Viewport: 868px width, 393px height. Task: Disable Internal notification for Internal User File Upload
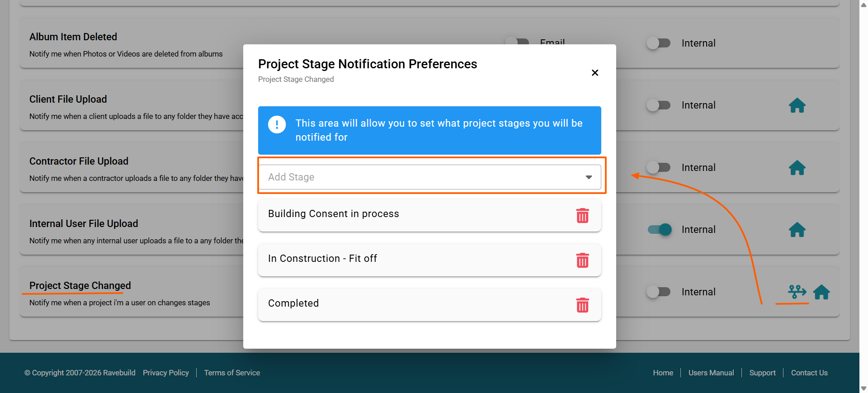click(659, 230)
